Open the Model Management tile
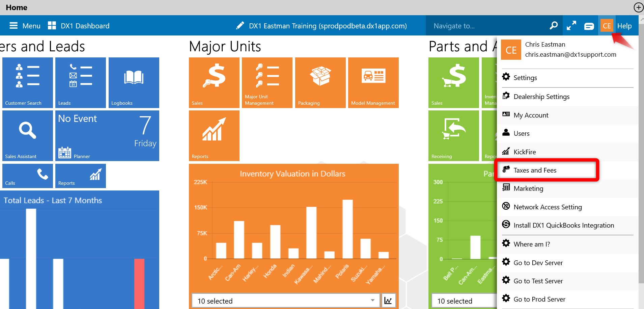Screen dimensions: 644x309 coord(373,83)
